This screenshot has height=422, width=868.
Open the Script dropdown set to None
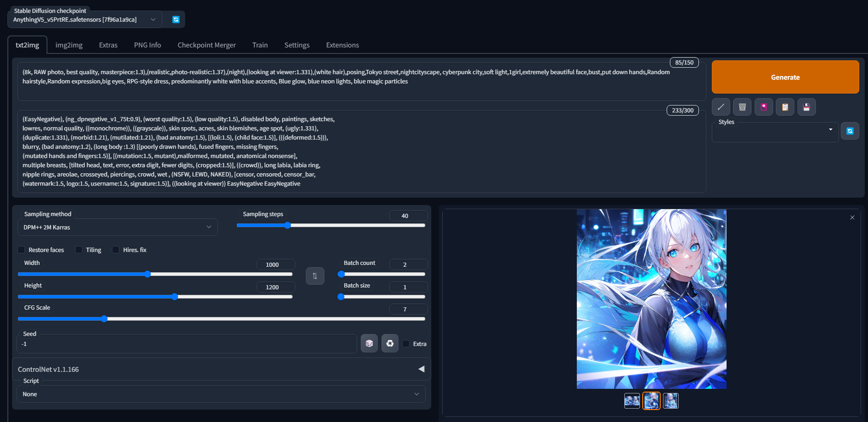point(221,394)
